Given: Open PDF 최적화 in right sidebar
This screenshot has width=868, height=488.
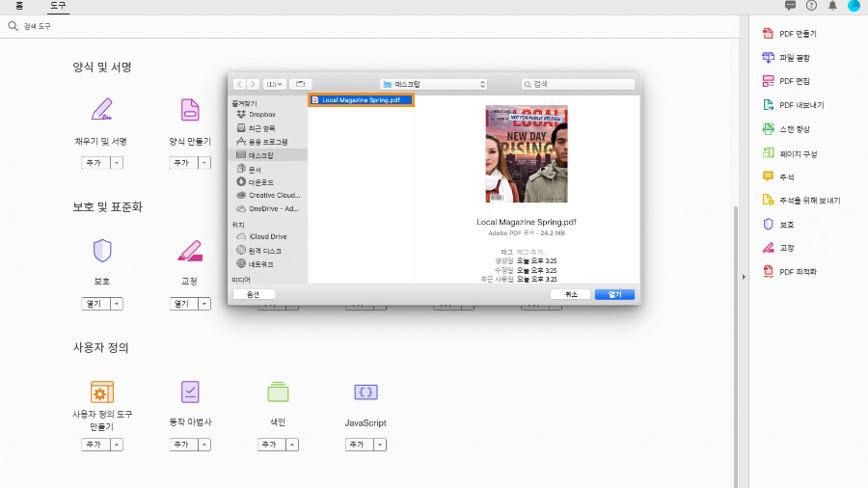Looking at the screenshot, I should point(790,272).
